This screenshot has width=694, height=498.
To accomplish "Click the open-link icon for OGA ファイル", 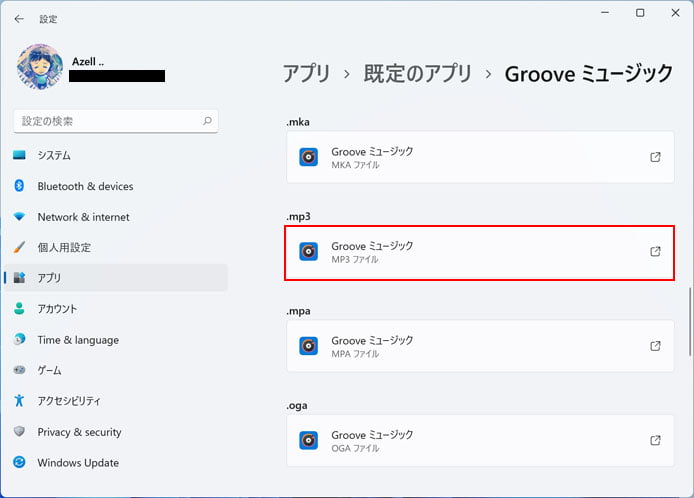I will (655, 440).
